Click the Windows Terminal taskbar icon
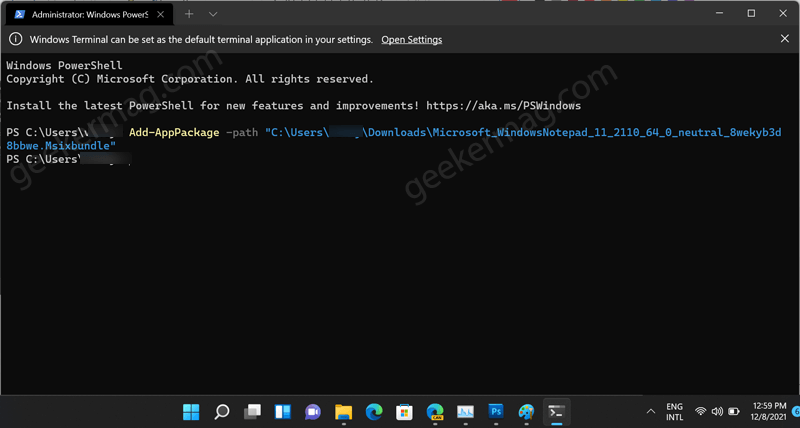This screenshot has width=800, height=428. [x=557, y=412]
